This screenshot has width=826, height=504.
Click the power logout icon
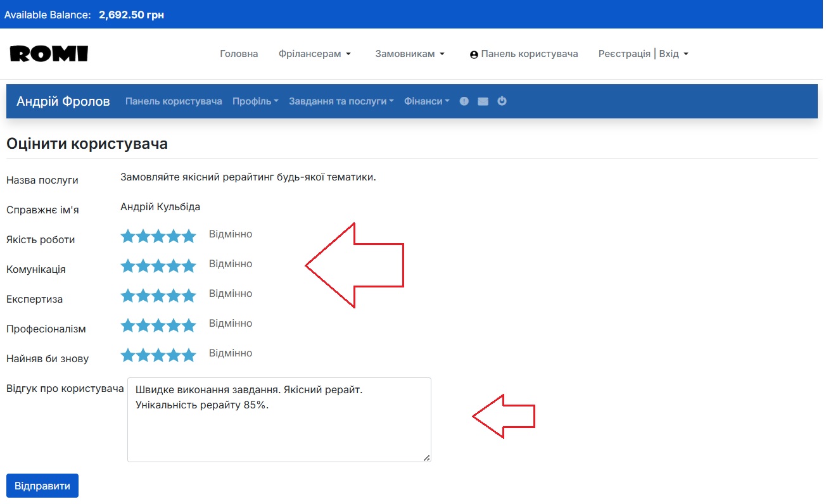click(502, 101)
